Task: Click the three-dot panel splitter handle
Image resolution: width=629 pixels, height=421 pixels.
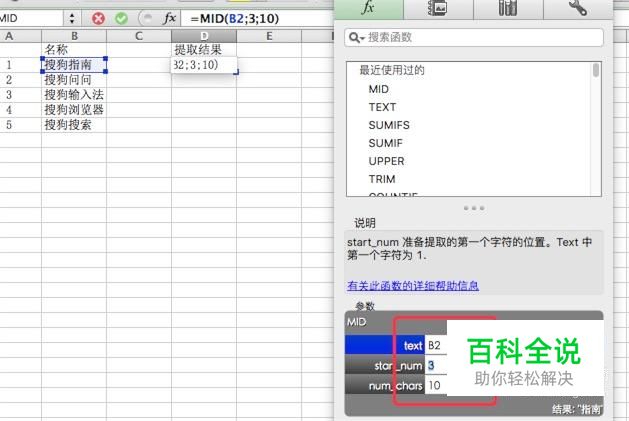Action: click(x=474, y=208)
